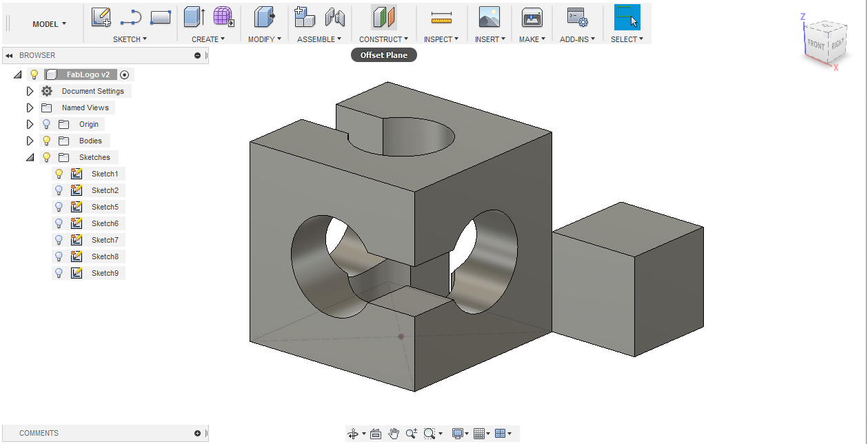Screen dimensions: 868x444
Task: Click the Extrude tool icon
Action: (194, 17)
